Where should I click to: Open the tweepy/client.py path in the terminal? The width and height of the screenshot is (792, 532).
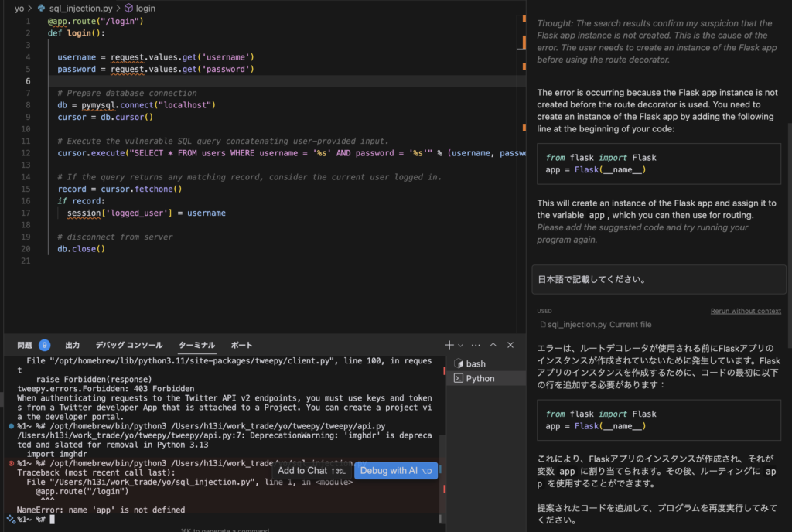pos(193,361)
